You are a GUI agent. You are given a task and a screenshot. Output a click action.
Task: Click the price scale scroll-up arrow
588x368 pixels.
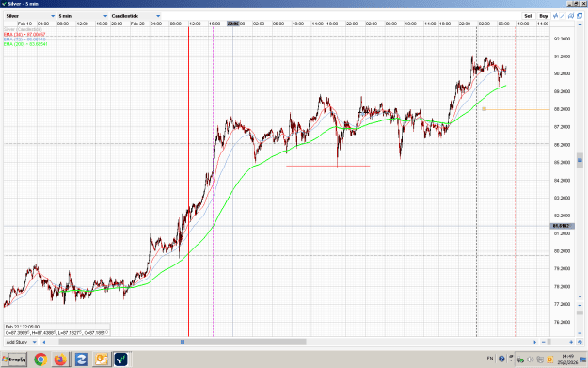(x=580, y=24)
